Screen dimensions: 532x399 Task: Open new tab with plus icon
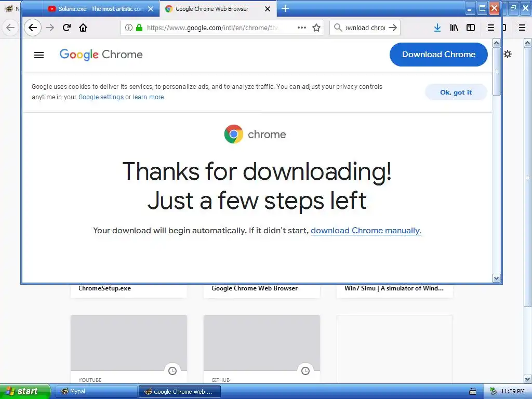tap(285, 8)
